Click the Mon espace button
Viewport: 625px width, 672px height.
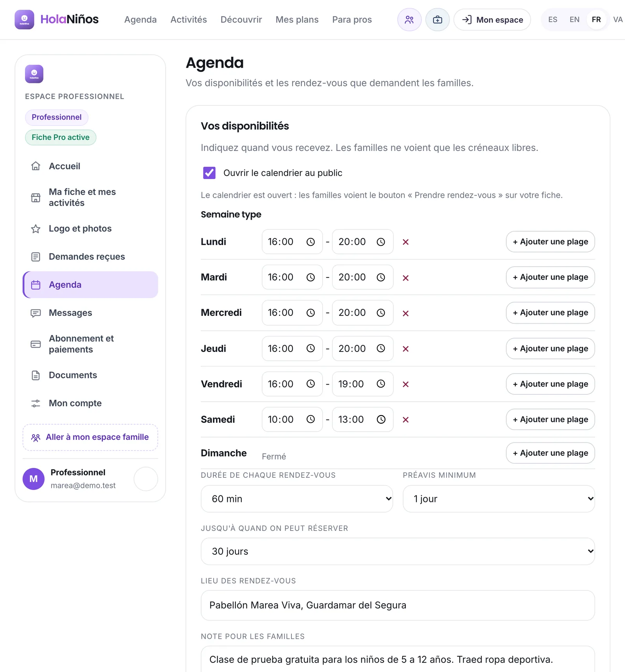coord(492,20)
